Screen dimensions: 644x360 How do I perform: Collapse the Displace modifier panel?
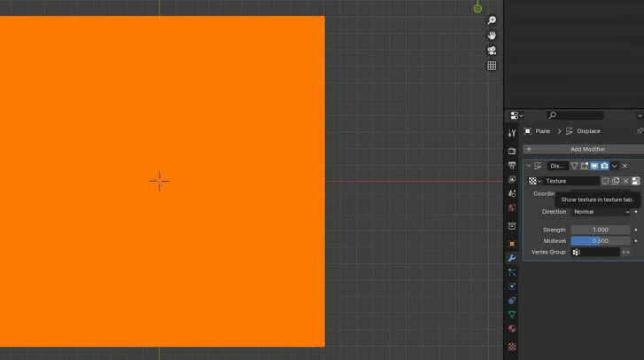point(529,166)
